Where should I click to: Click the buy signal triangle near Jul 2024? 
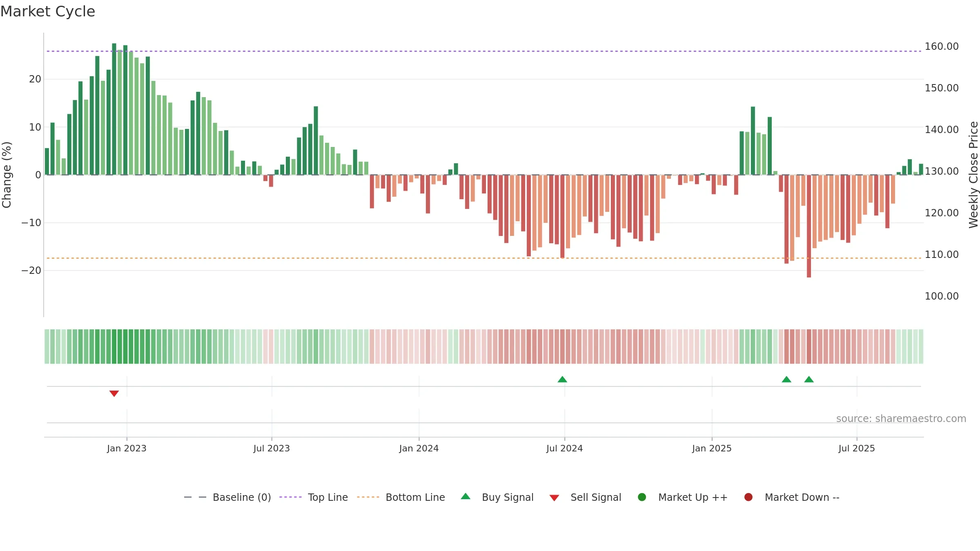[x=562, y=379]
